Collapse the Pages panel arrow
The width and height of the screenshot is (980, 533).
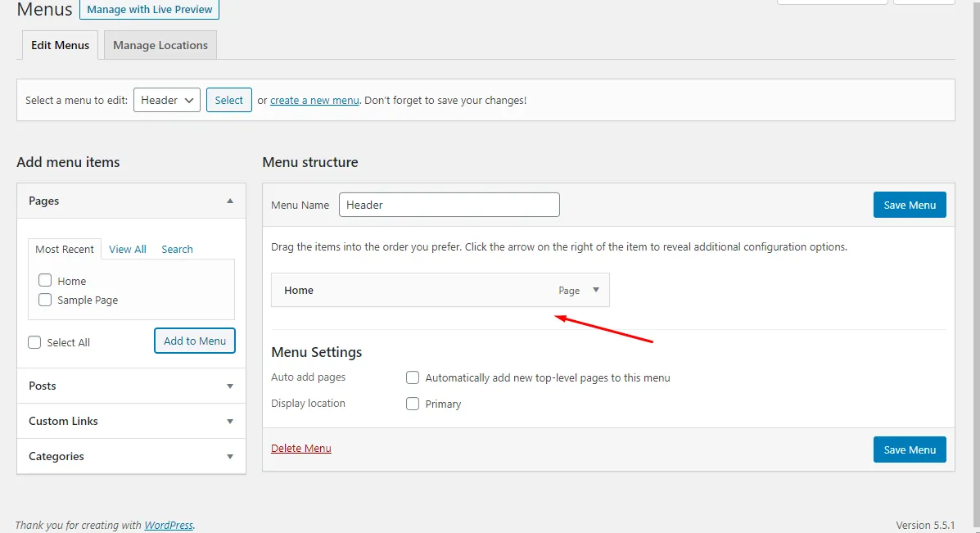click(230, 201)
